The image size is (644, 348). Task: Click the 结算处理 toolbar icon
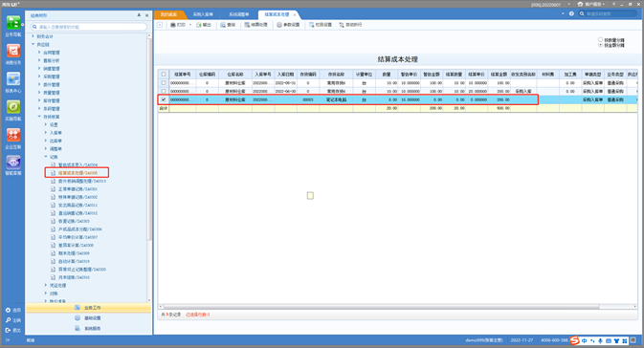coord(247,25)
